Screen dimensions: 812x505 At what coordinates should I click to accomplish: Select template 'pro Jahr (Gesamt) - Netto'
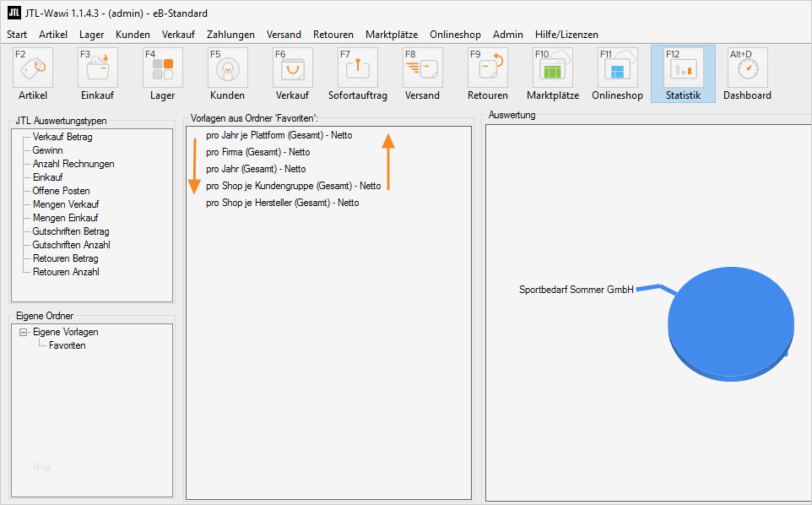256,169
